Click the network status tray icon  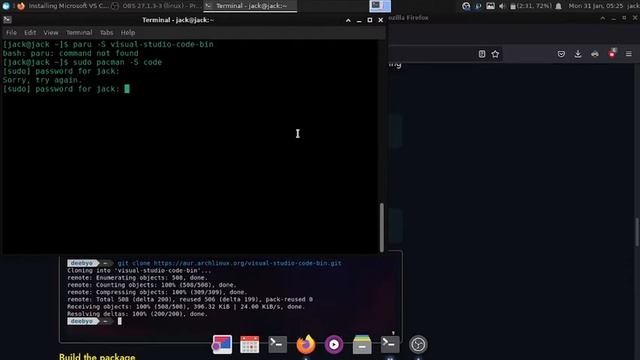[x=466, y=6]
